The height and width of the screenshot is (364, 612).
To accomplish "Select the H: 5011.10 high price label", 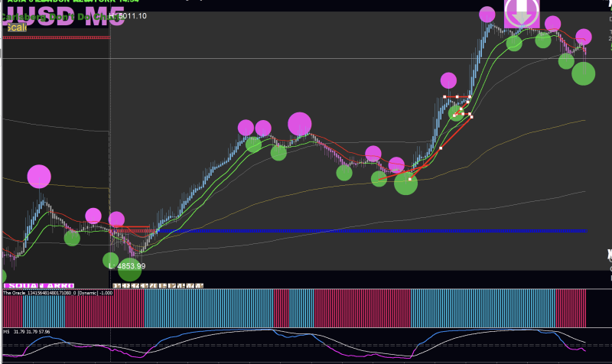I will point(128,16).
